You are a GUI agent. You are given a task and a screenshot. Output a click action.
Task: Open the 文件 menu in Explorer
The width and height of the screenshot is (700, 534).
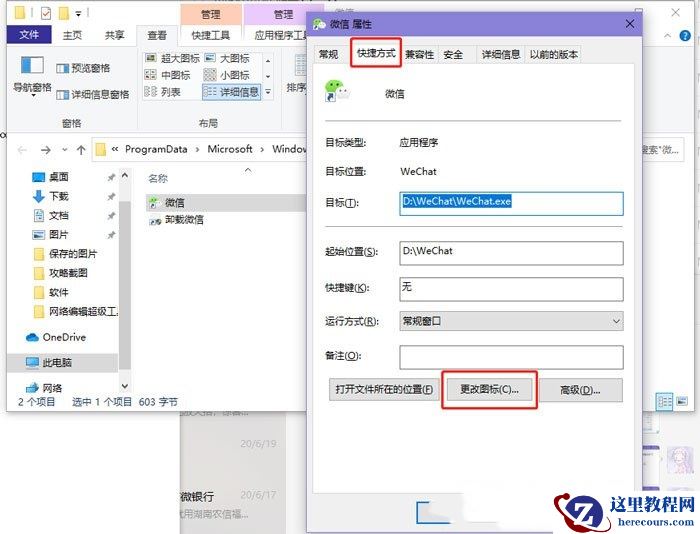(x=29, y=34)
